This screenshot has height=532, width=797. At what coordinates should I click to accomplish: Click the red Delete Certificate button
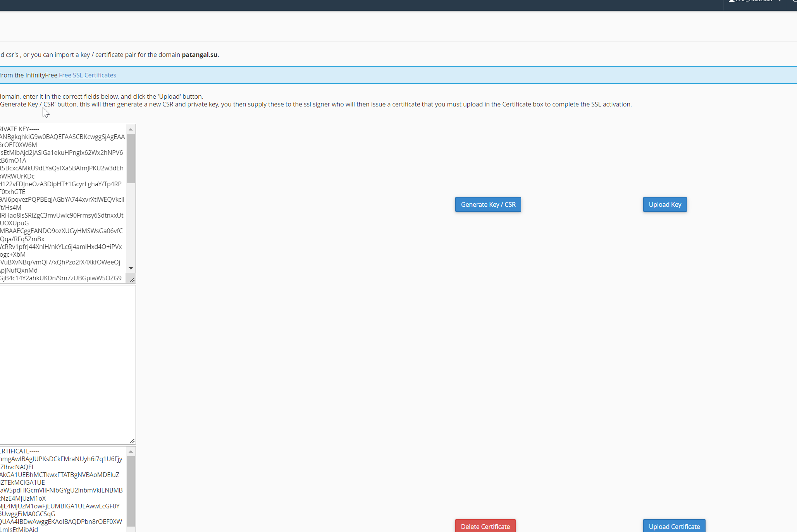point(485,526)
